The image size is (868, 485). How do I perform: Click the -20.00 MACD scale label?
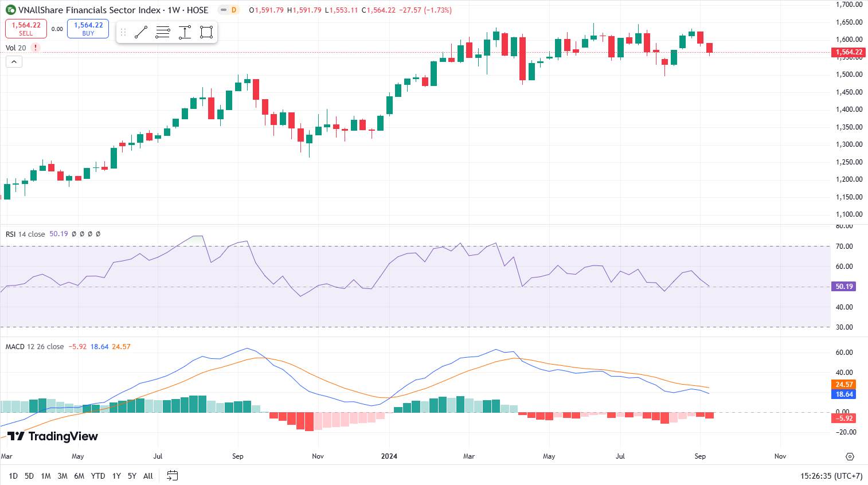point(846,432)
